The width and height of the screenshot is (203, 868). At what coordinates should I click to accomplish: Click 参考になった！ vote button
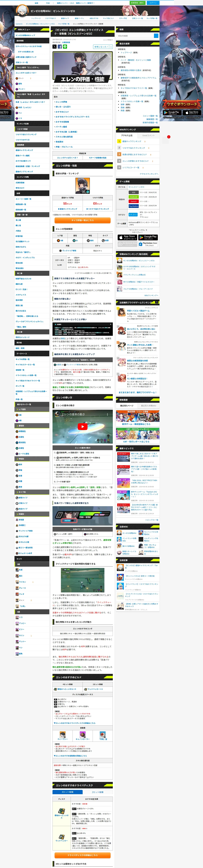click(x=103, y=47)
